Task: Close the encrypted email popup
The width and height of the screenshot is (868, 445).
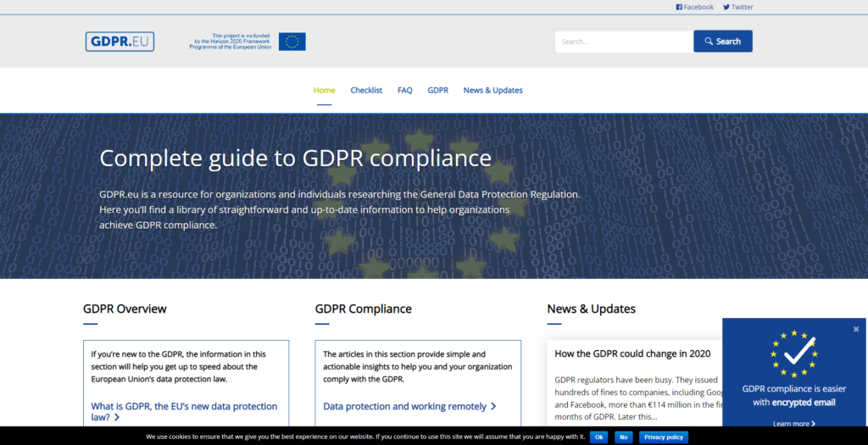Action: pos(856,330)
